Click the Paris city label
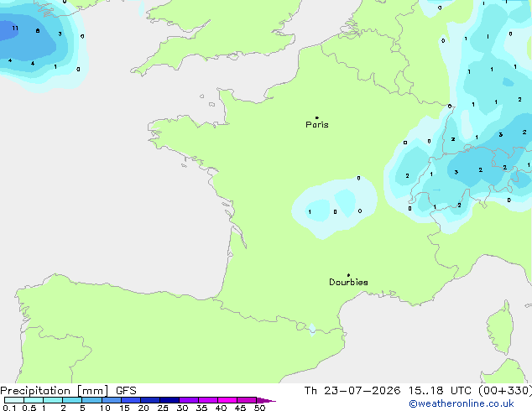This screenshot has height=411, width=532. tap(317, 125)
